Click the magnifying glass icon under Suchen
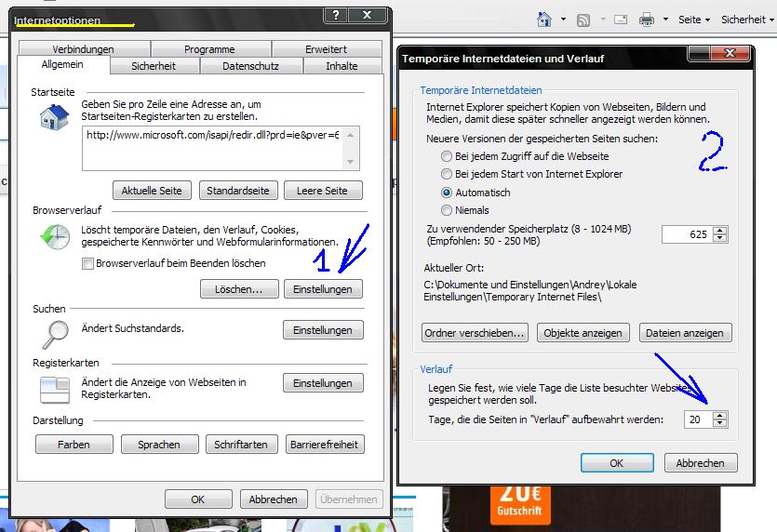 [54, 332]
